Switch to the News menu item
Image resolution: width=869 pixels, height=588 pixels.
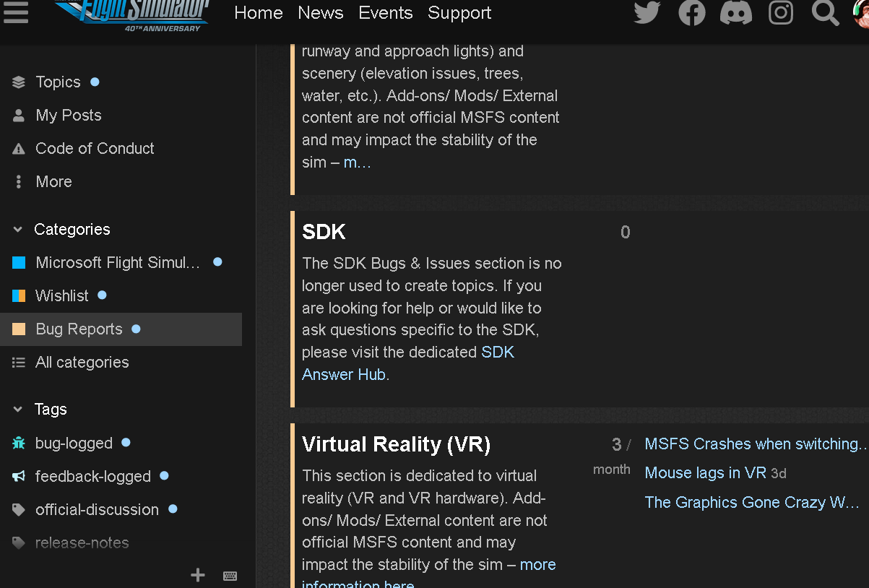tap(320, 12)
